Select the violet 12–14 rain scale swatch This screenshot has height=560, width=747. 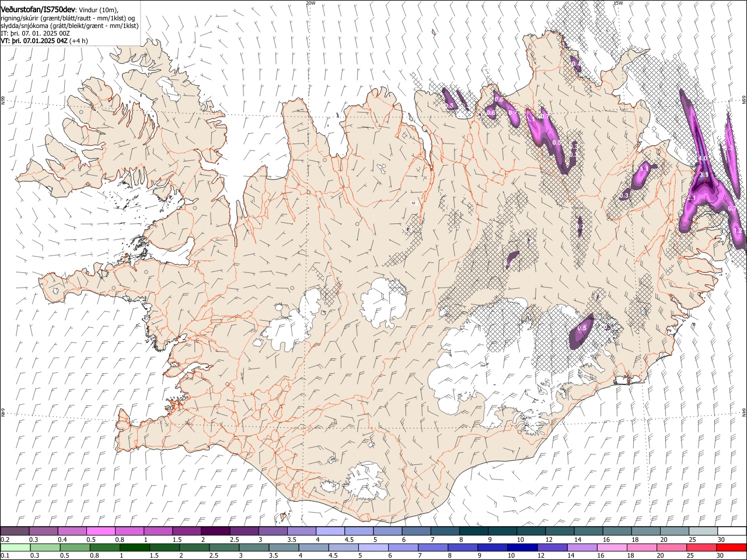coord(552,548)
